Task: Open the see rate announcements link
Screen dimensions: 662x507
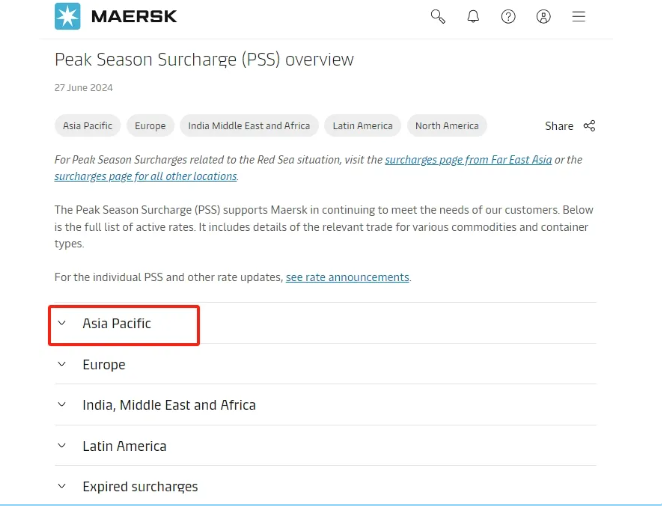Action: [347, 277]
